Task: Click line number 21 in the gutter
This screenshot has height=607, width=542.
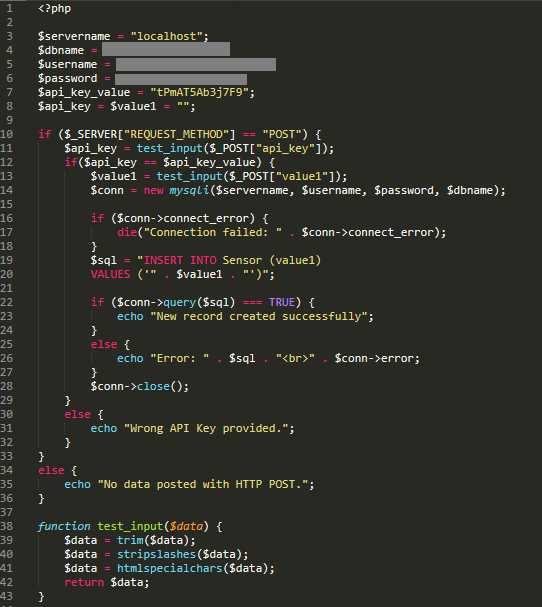Action: point(7,288)
